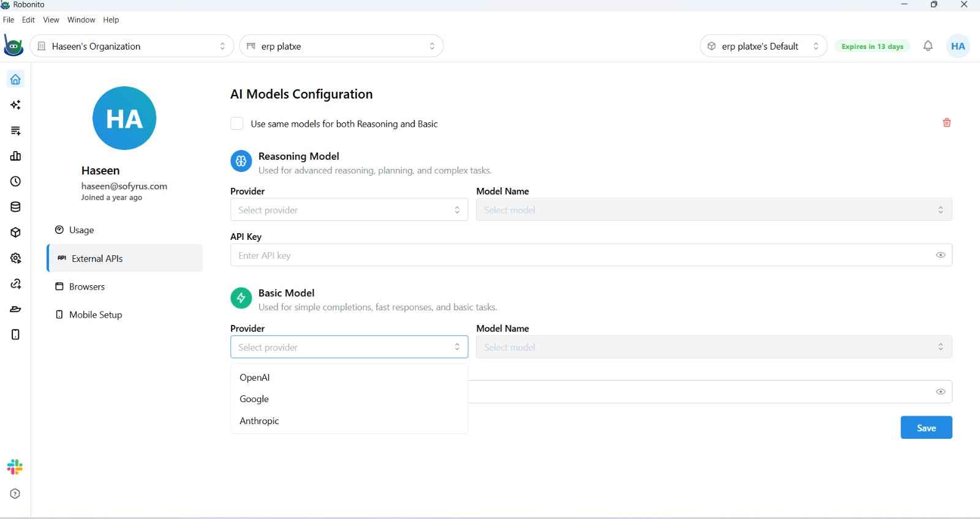Go to the Mobile Setup tab
The height and width of the screenshot is (519, 980).
pos(125,315)
